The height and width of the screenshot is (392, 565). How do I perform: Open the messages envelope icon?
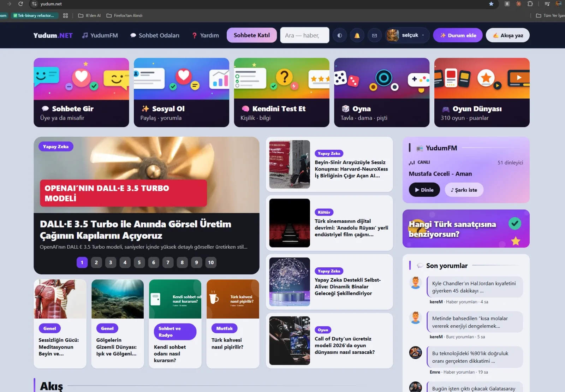tap(374, 35)
